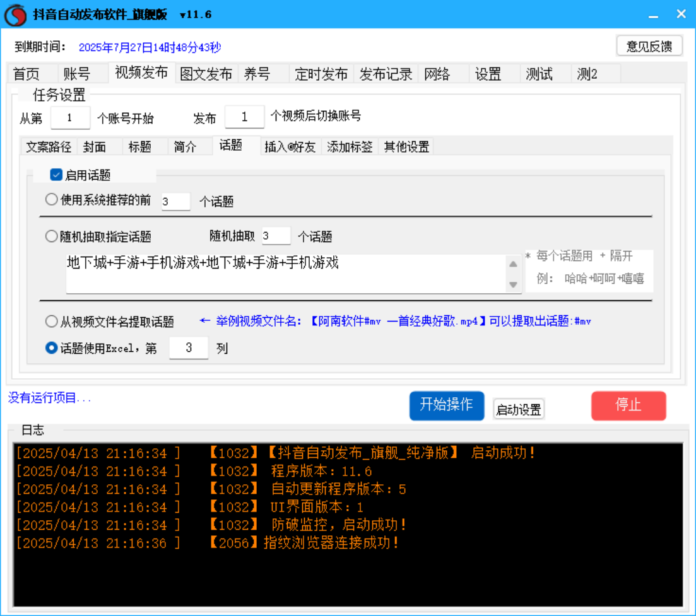This screenshot has width=696, height=616.
Task: Click the 开始操作 button
Action: pos(447,405)
